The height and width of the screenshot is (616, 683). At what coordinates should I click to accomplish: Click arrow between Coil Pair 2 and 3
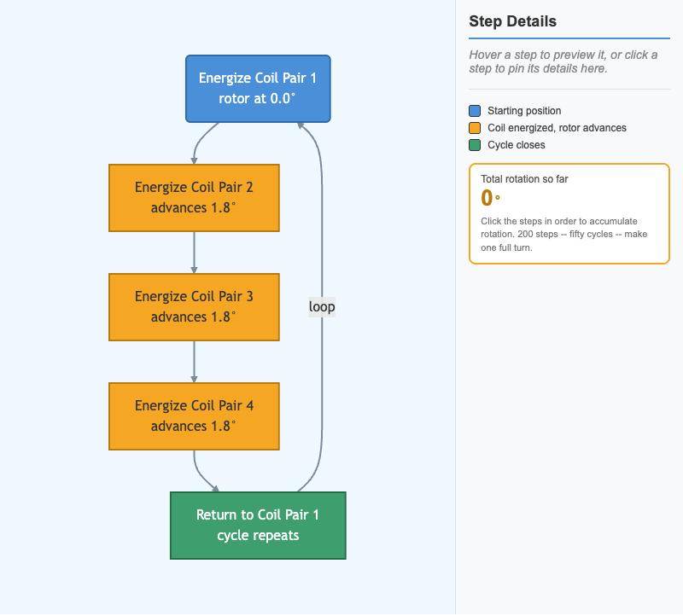click(195, 253)
